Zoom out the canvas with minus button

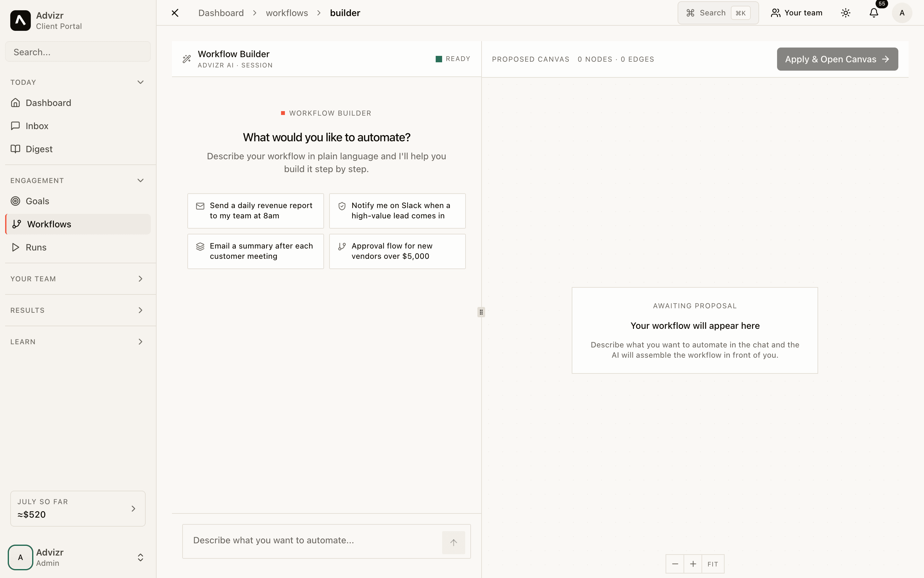click(675, 564)
